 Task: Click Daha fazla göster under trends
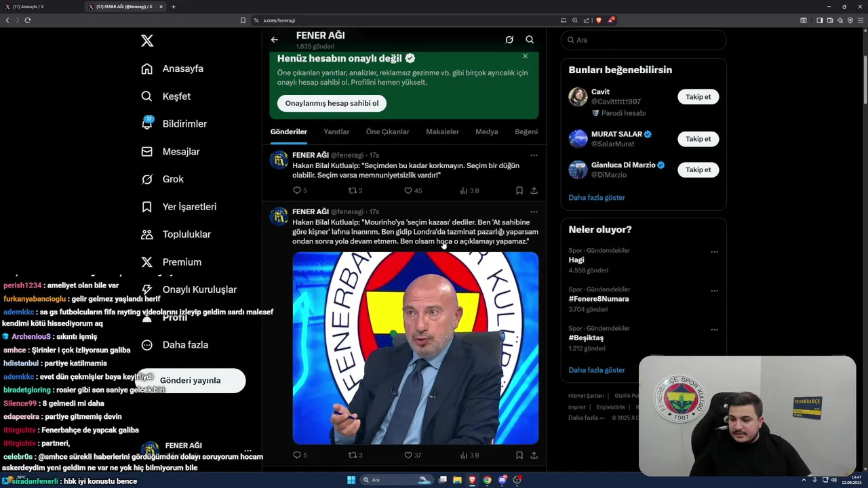pos(597,370)
